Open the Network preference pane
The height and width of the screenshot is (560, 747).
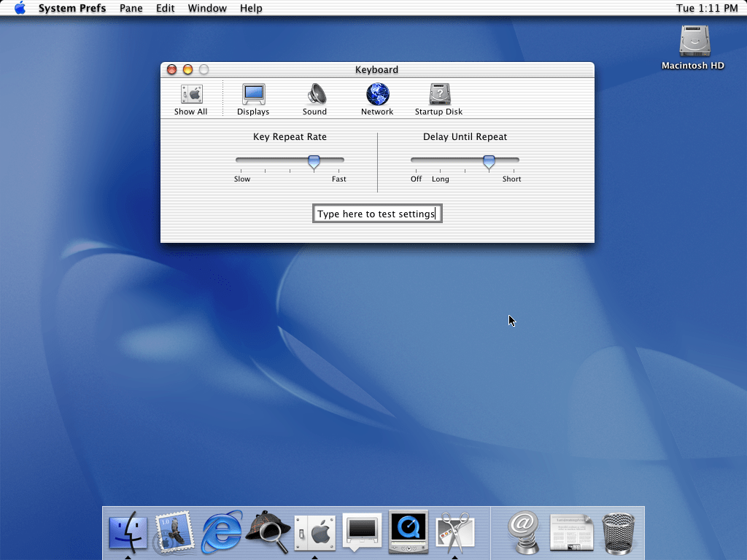point(377,99)
